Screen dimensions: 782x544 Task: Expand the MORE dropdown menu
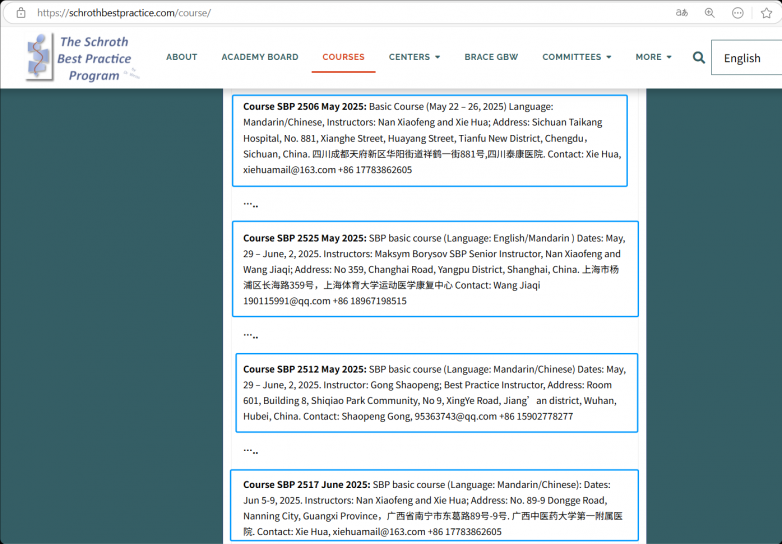coord(653,57)
